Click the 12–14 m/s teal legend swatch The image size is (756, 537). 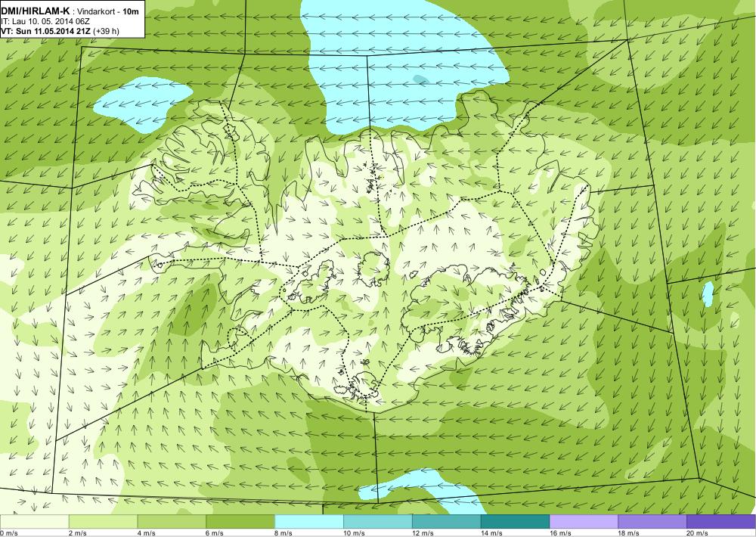pos(447,522)
